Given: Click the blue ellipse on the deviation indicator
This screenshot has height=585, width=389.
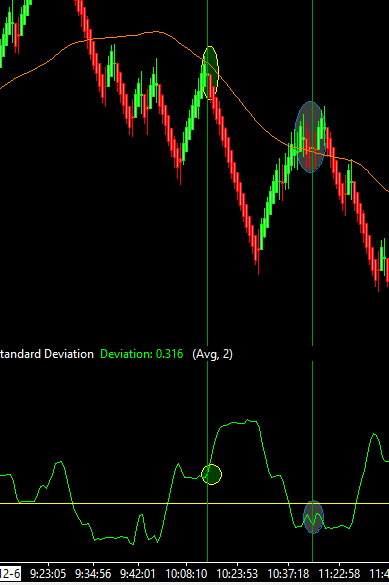Looking at the screenshot, I should (313, 517).
